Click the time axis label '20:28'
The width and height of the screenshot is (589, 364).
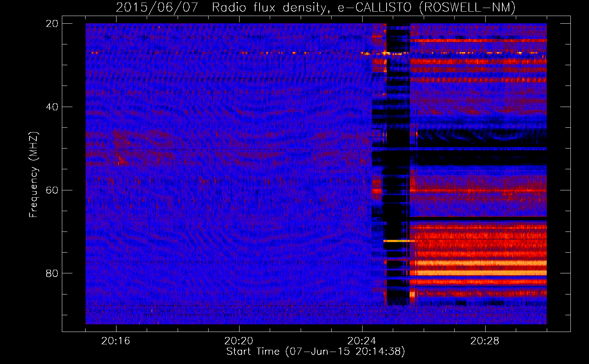(485, 341)
